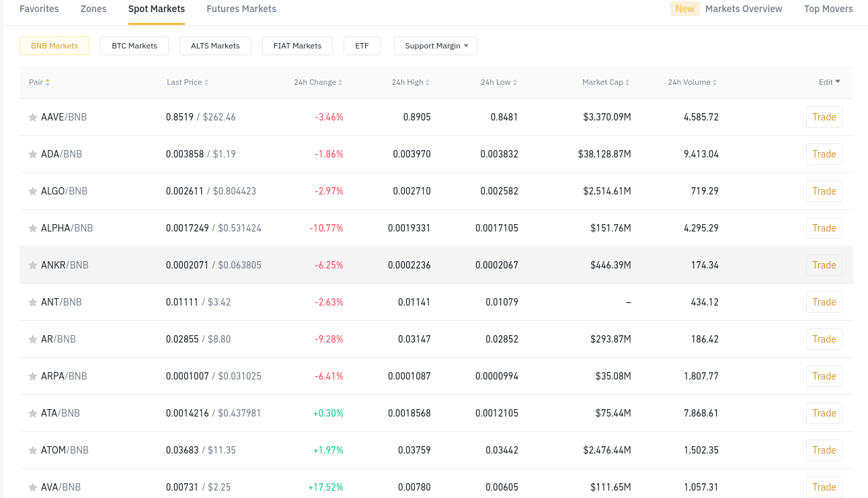Open the ALGO/BNB pair name

pos(65,191)
